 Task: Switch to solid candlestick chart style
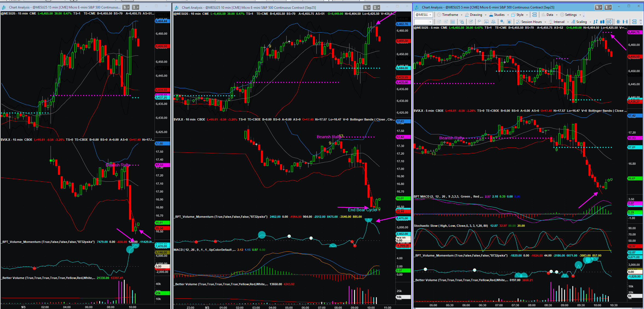[x=602, y=22]
